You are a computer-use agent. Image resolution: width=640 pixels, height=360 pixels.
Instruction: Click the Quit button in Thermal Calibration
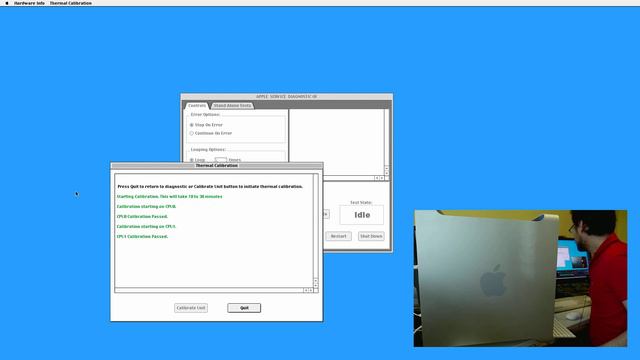click(244, 308)
